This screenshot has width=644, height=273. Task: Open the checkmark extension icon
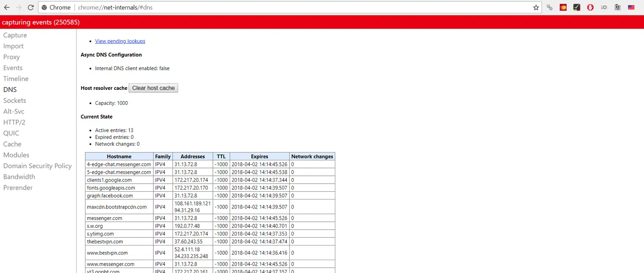(577, 7)
